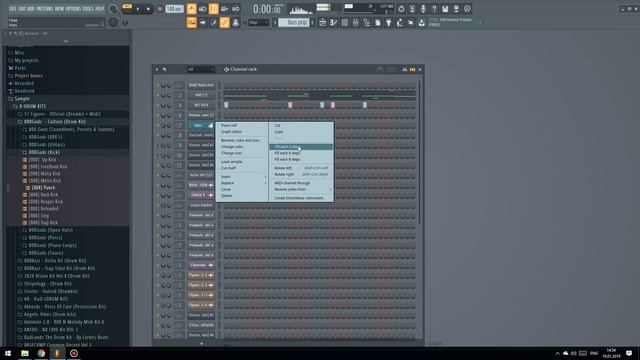
Task: Open the Bass prop pattern selector
Action: (x=294, y=23)
